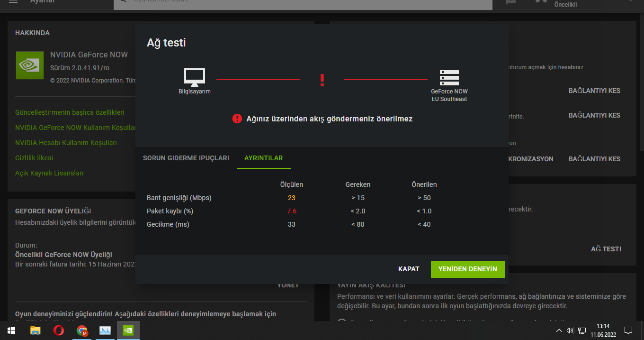644x340 pixels.
Task: Select the AYRINTILAR tab
Action: point(264,158)
